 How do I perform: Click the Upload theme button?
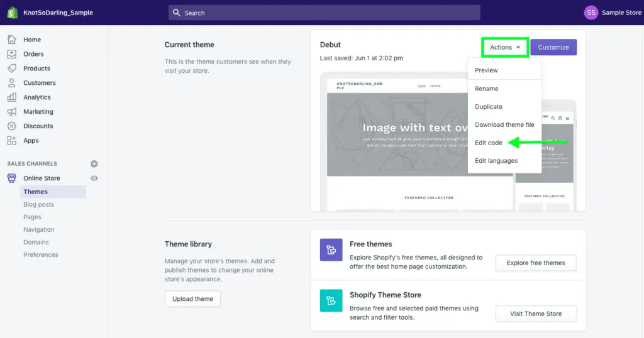tap(192, 299)
